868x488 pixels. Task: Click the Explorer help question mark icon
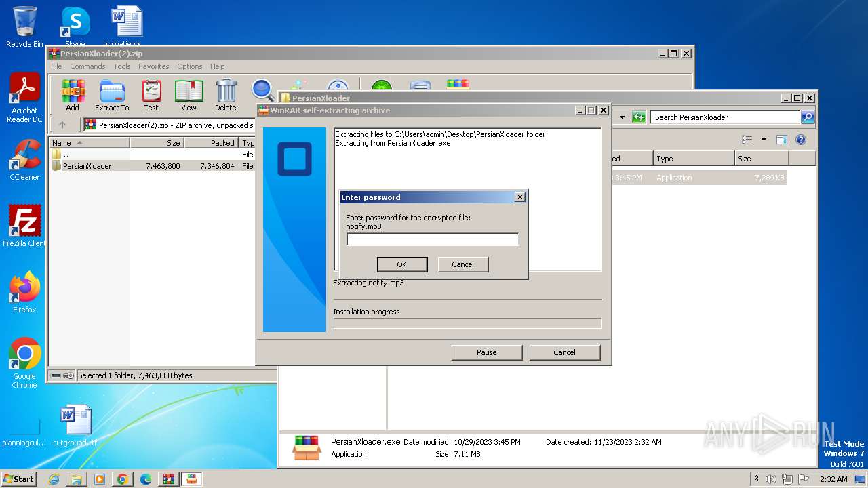click(x=801, y=140)
